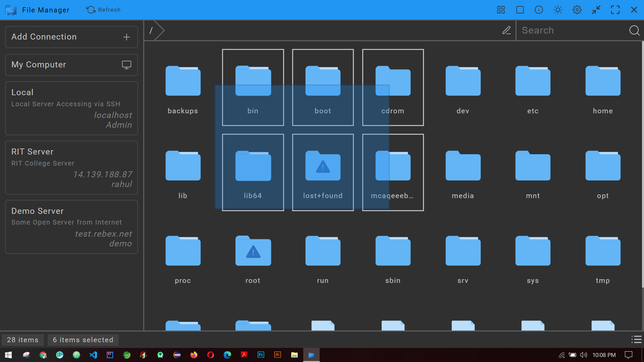Expand the Demo Server entry
644x362 pixels.
coord(71,227)
